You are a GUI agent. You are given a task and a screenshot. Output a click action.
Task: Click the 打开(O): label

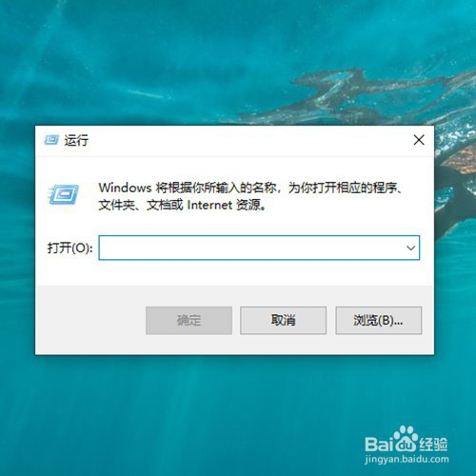[x=69, y=248]
